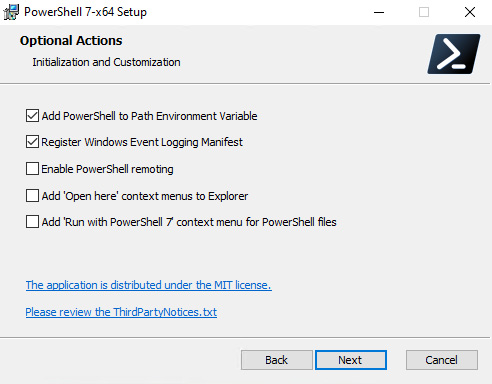Tick the Enable PowerShell remoting checkbox
Screen dimensions: 492x384
(x=32, y=168)
